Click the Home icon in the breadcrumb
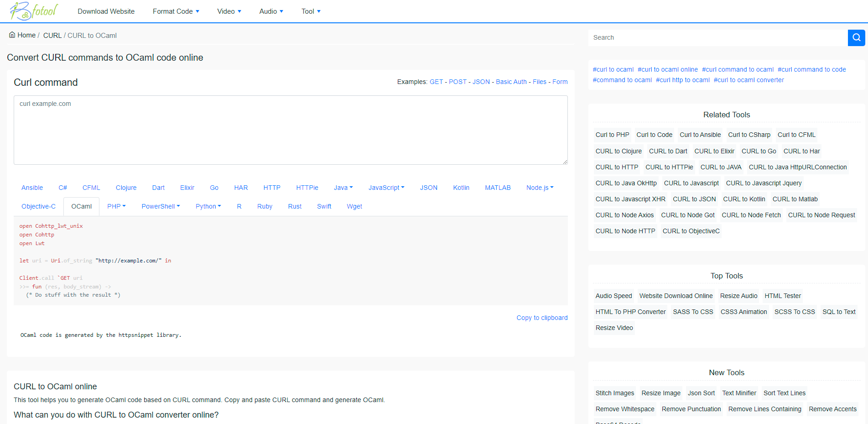This screenshot has height=424, width=868. tap(12, 34)
